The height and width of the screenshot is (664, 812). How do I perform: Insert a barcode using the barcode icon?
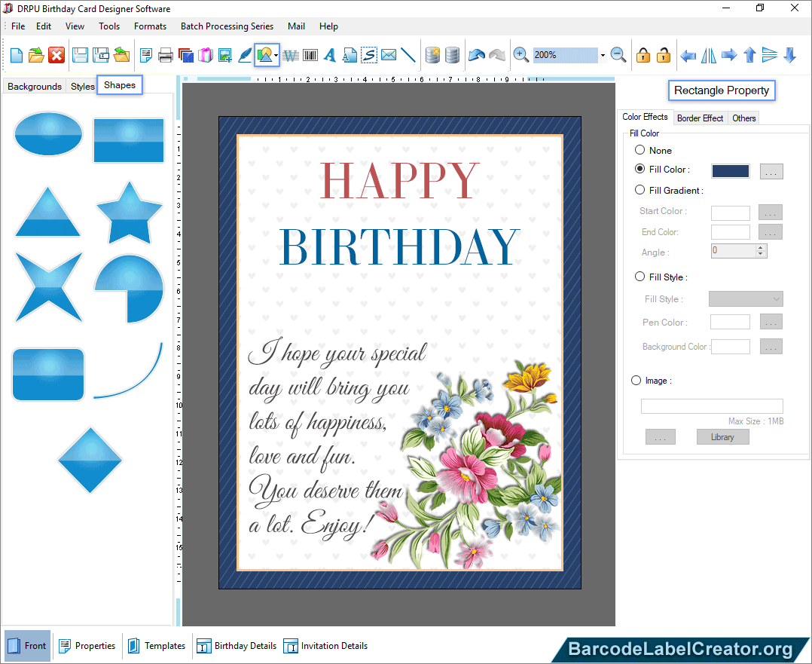[310, 55]
